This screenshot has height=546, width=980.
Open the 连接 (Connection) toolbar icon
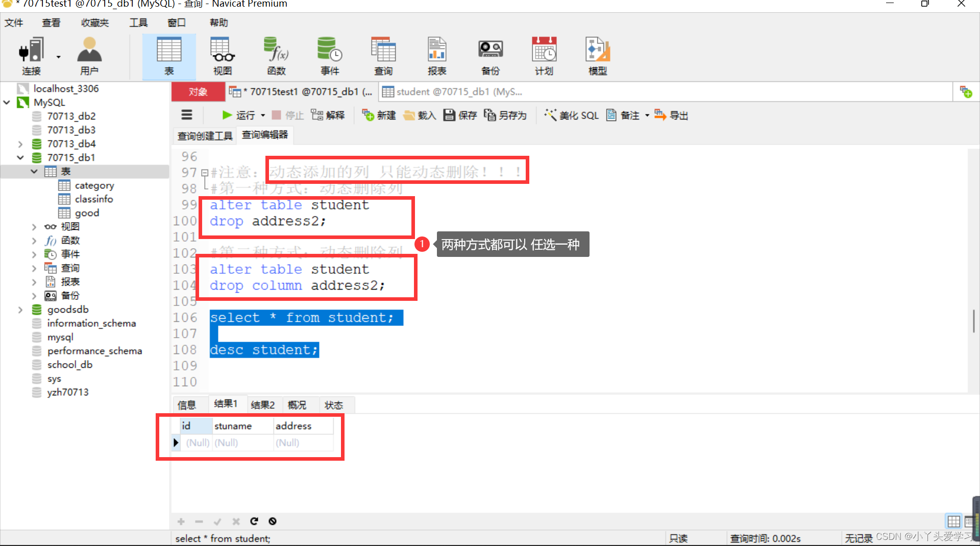pyautogui.click(x=31, y=56)
